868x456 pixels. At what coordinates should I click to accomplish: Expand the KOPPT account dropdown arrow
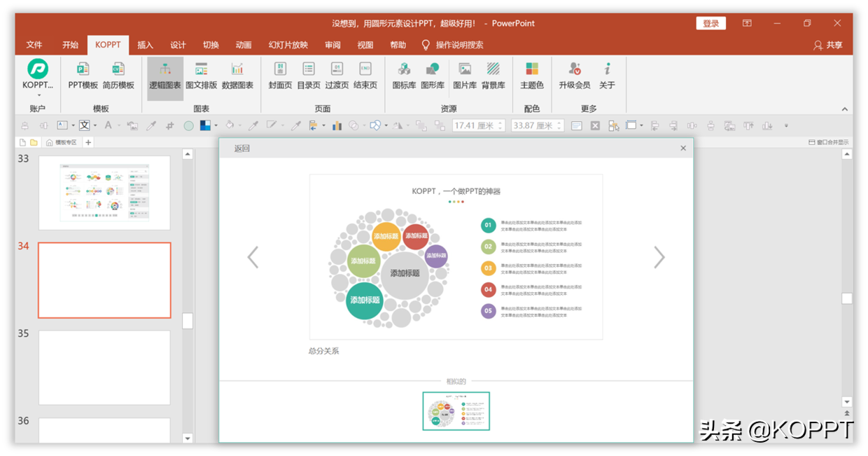[39, 95]
